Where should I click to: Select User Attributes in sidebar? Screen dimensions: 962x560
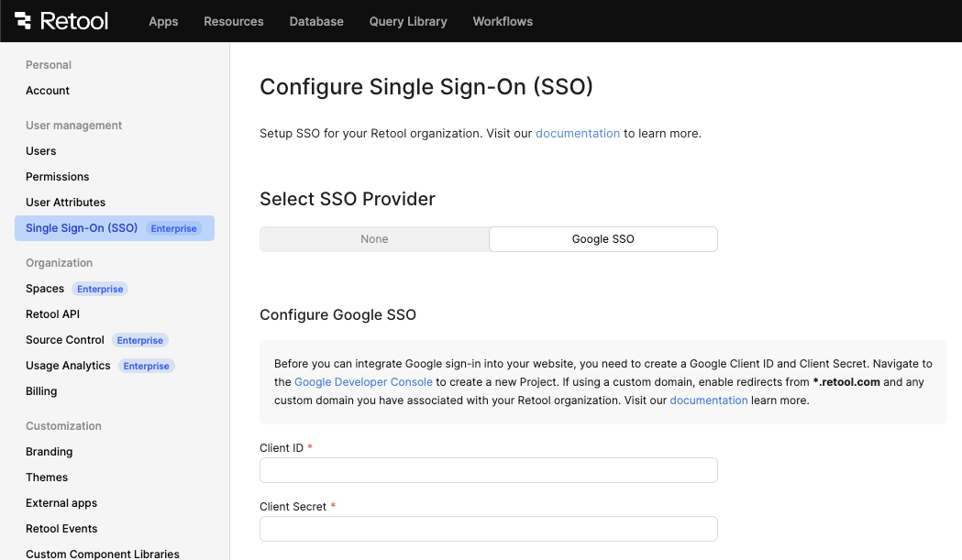[66, 203]
